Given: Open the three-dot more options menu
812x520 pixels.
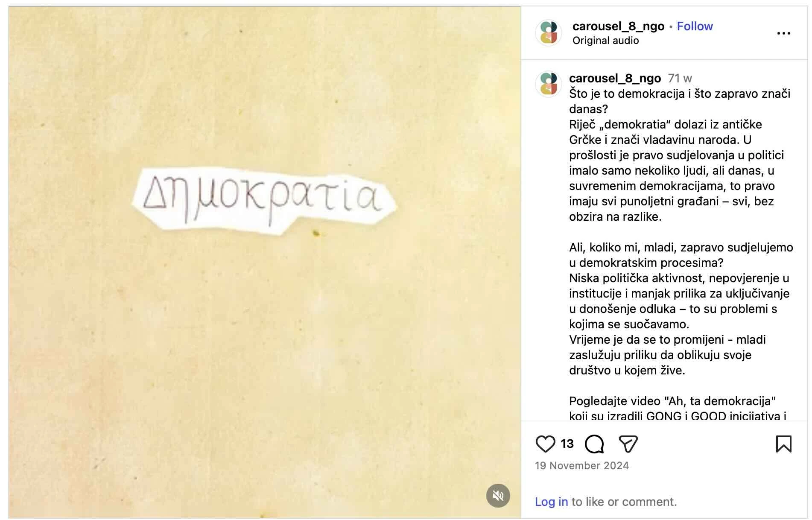Looking at the screenshot, I should pyautogui.click(x=783, y=33).
